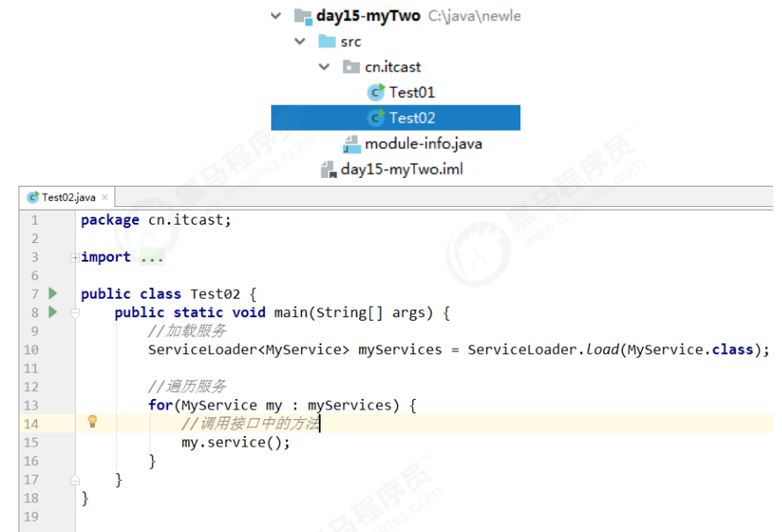Viewport: 782px width, 532px height.
Task: Collapse the cn.itcast package chevron
Action: (x=325, y=67)
